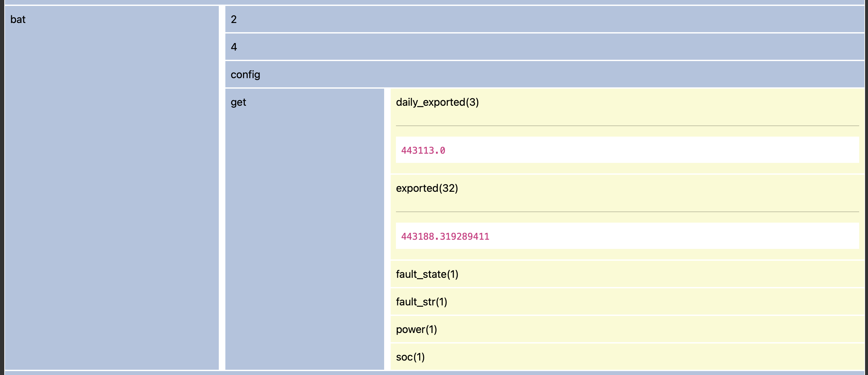Expand the node labeled 2

coord(234,20)
